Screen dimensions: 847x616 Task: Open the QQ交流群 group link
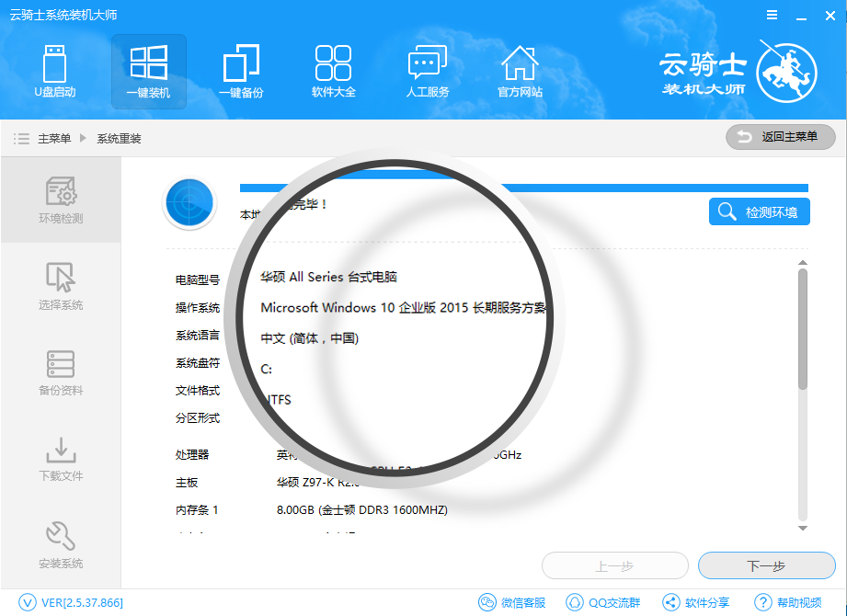(603, 603)
